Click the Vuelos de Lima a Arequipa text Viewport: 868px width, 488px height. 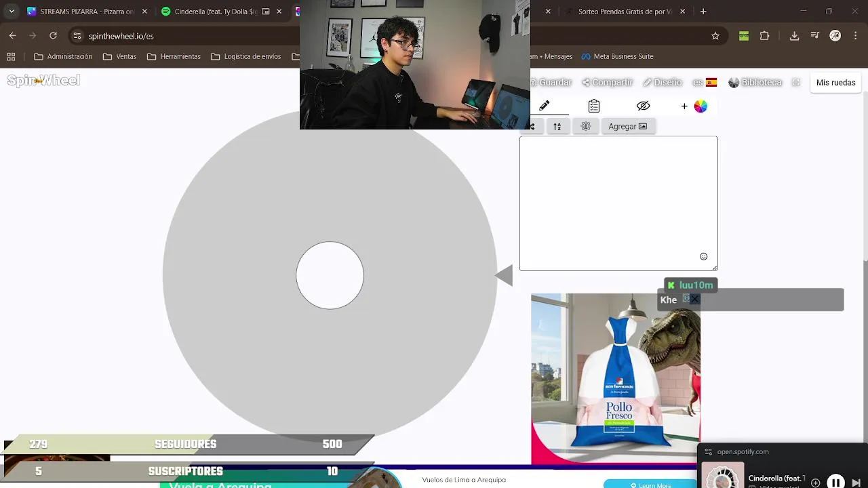(x=464, y=480)
